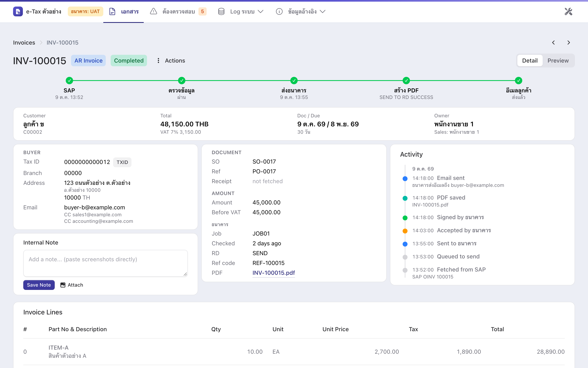Click the info circle icon beside ข้อมูลอ้างอิง
This screenshot has width=588, height=368.
click(x=279, y=11)
